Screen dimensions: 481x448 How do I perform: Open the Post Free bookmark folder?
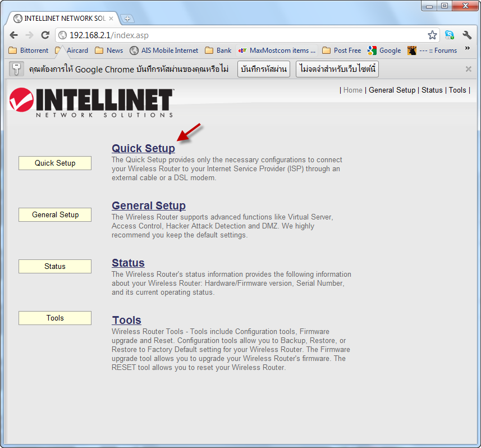(x=342, y=51)
